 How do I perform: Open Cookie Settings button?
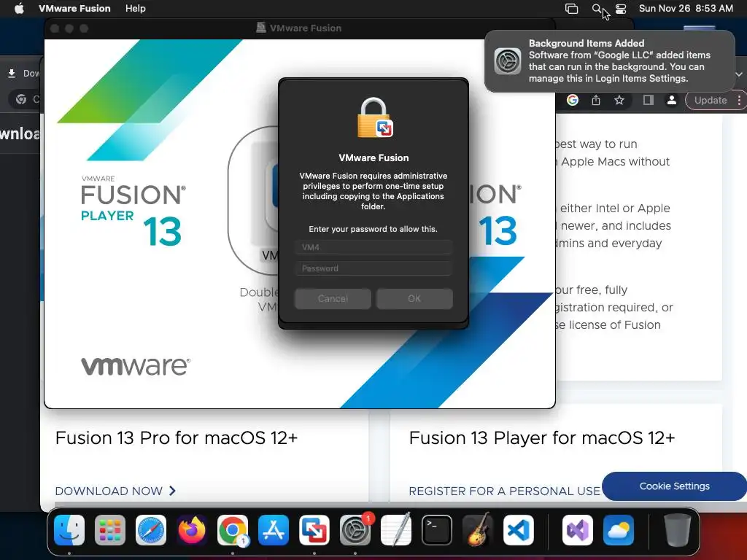[675, 486]
